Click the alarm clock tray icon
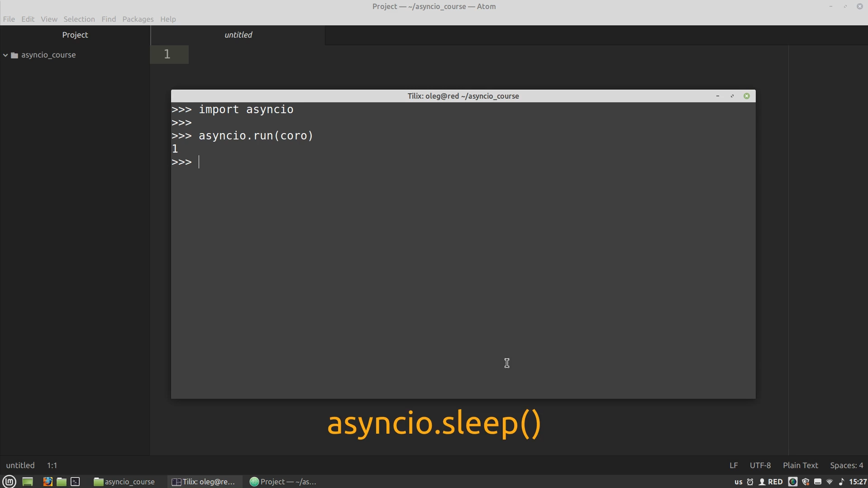The height and width of the screenshot is (488, 868). 750,482
